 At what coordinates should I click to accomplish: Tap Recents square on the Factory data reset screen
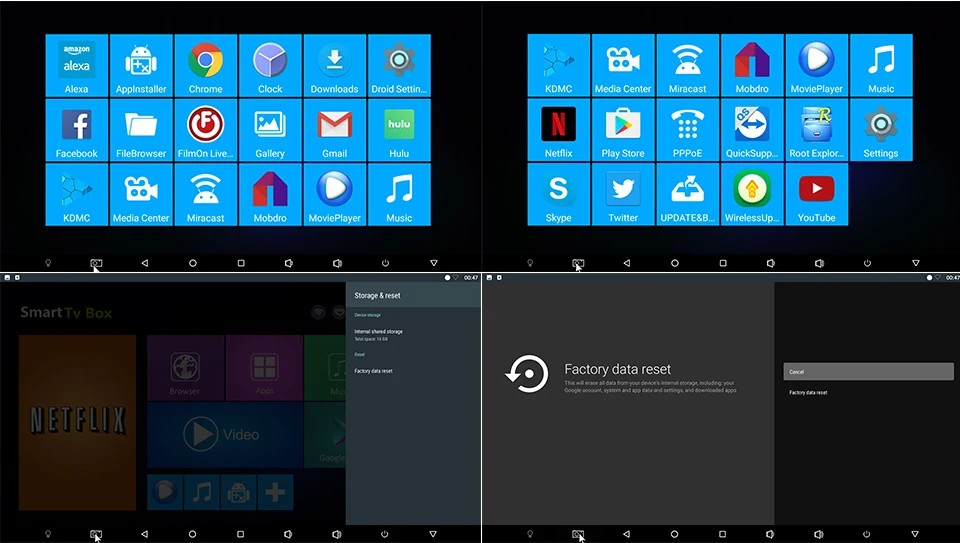pos(722,534)
